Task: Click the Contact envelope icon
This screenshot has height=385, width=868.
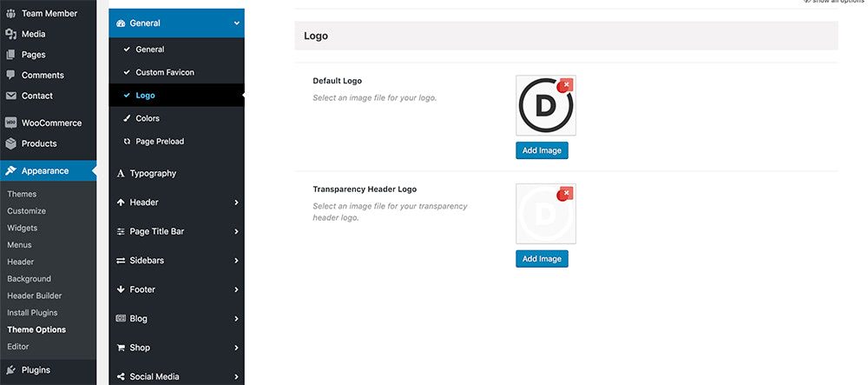Action: coord(10,96)
